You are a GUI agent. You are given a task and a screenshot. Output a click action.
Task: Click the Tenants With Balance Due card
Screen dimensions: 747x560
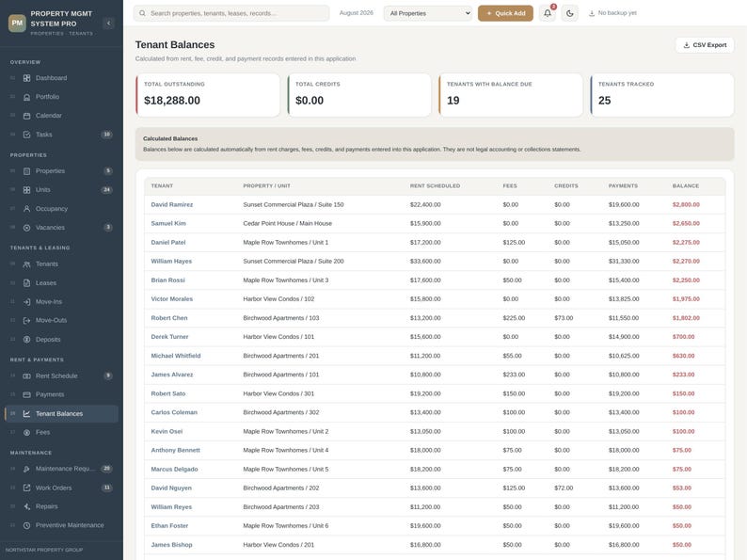[x=511, y=95]
